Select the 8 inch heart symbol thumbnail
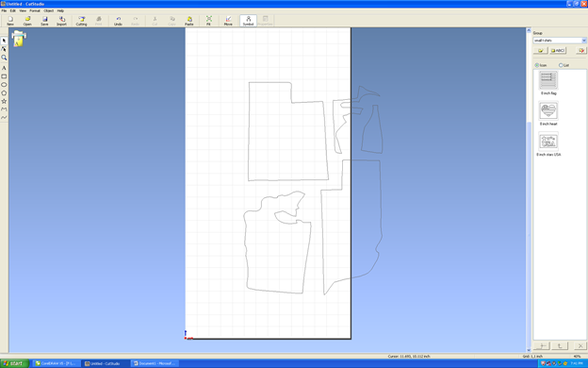The height and width of the screenshot is (368, 588). pyautogui.click(x=548, y=110)
